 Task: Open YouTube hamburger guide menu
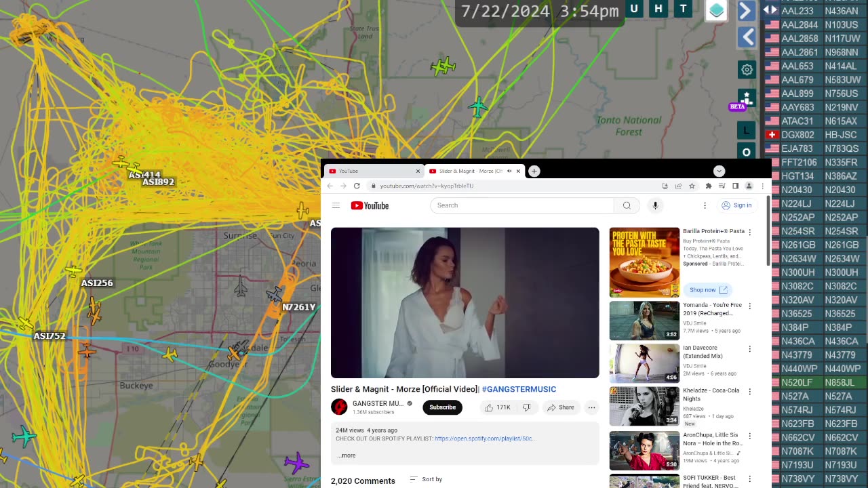[336, 205]
